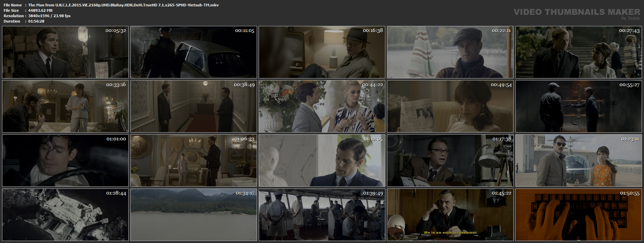
Task: Open the thumbnail stamped 00:05:32
Action: click(x=65, y=52)
